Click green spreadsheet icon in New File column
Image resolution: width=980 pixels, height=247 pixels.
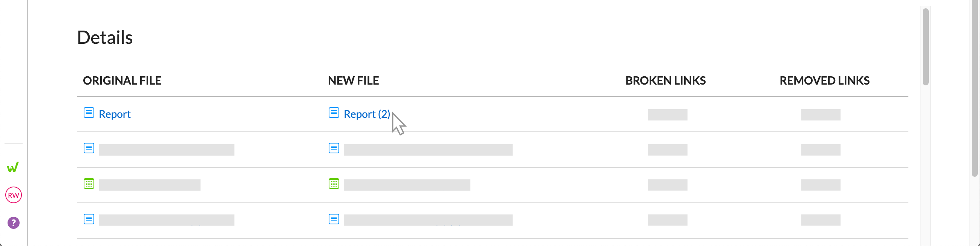[334, 184]
